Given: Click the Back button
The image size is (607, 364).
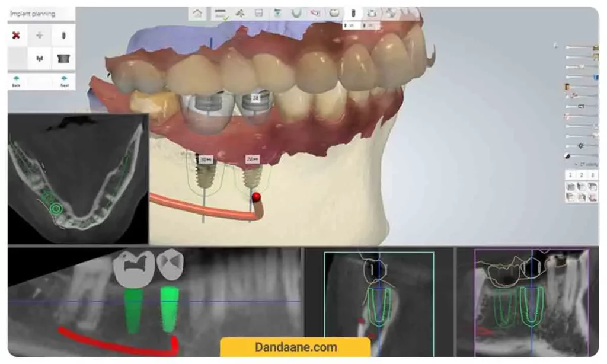Looking at the screenshot, I should 16,81.
